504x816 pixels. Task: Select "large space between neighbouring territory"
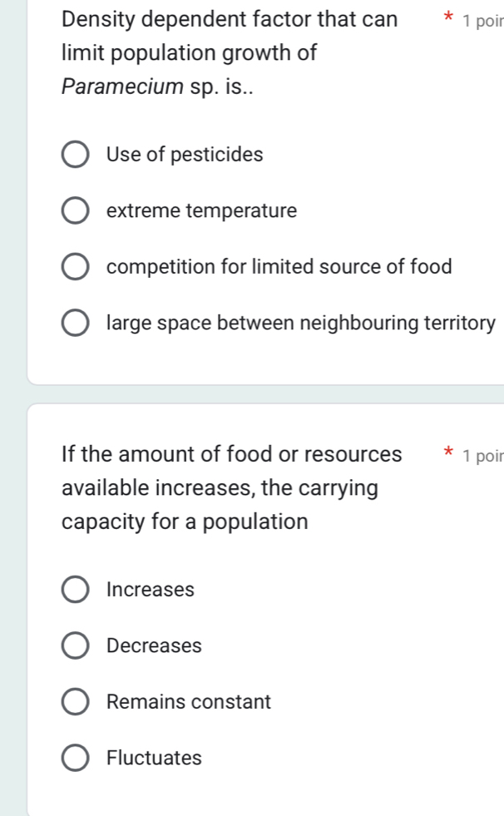click(75, 323)
